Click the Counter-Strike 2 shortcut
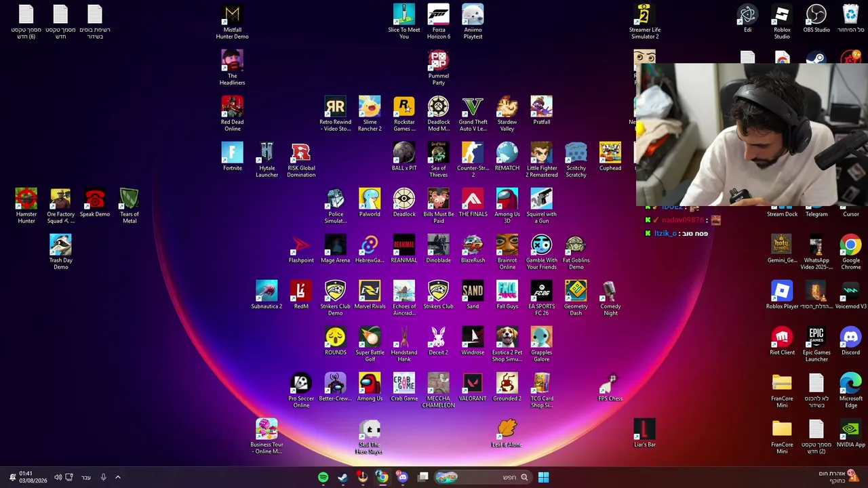The height and width of the screenshot is (488, 868). point(473,160)
